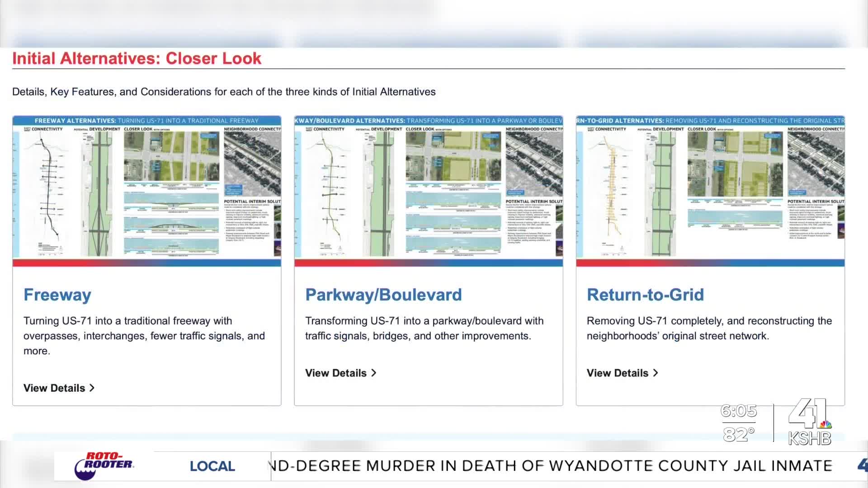
Task: Click the Parkway/Boulevard card heading
Action: 383,295
